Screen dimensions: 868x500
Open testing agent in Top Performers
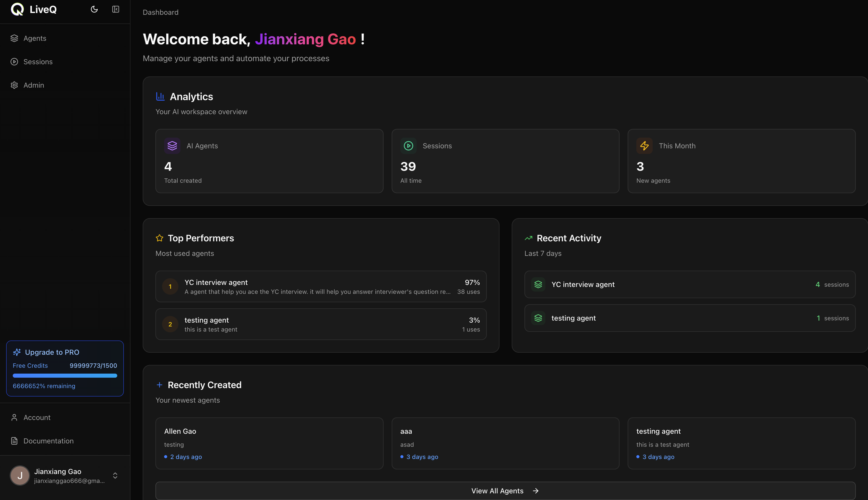(321, 324)
